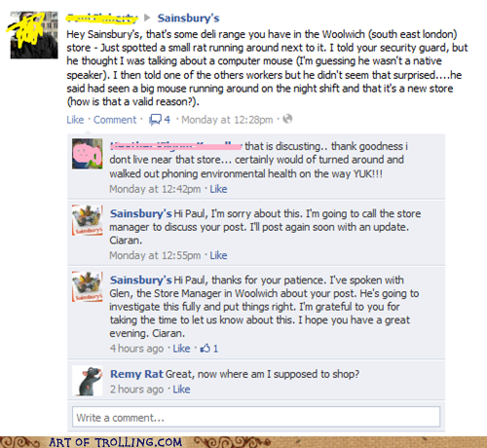Like Remy Rat's comment
Image resolution: width=487 pixels, height=448 pixels.
[181, 389]
